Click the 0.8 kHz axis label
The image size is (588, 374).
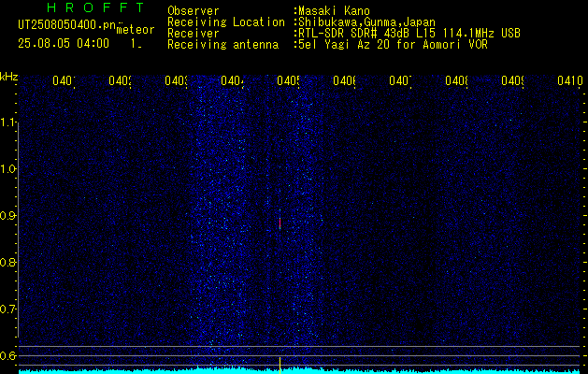[7, 262]
